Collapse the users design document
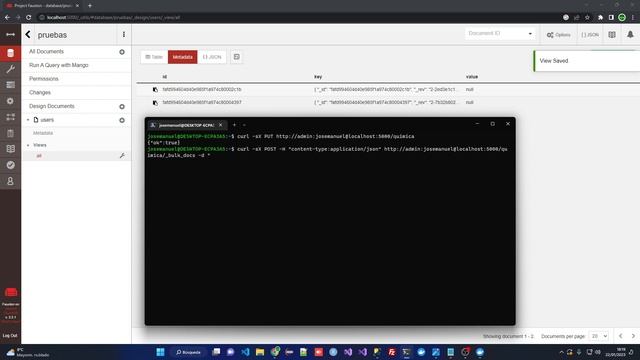 click(x=28, y=120)
